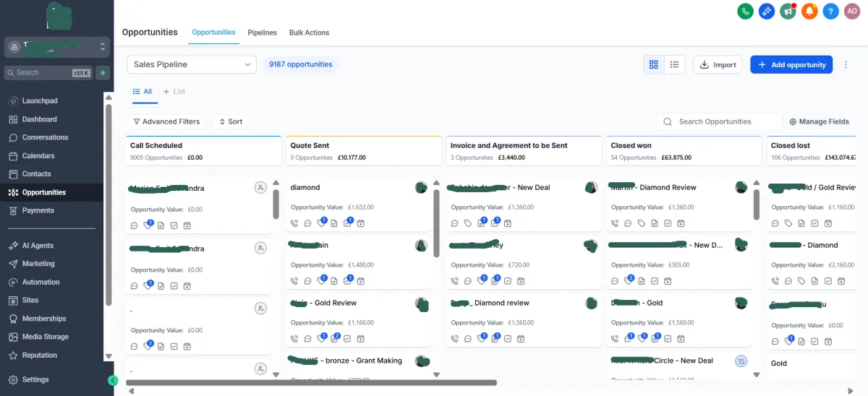Viewport: 868px width, 396px height.
Task: Click the three-dot more options icon
Action: (x=846, y=64)
